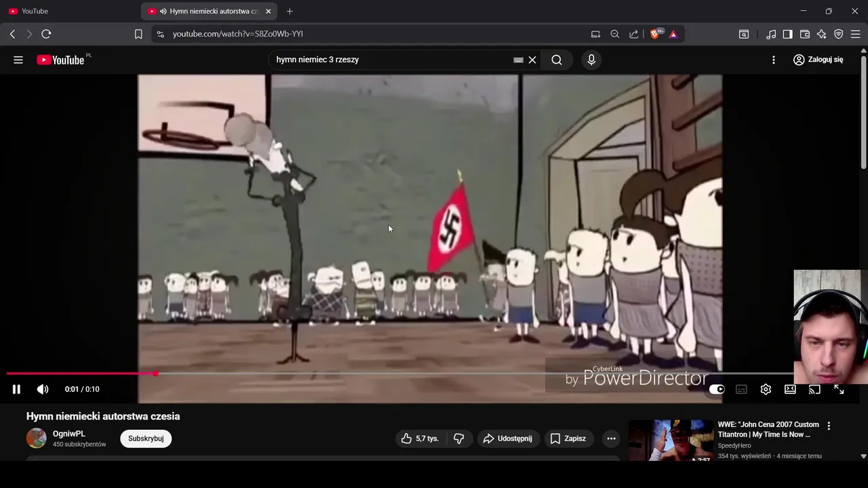Toggle subtitles with the captions button
Screen dimensions: 868x488
(x=741, y=389)
